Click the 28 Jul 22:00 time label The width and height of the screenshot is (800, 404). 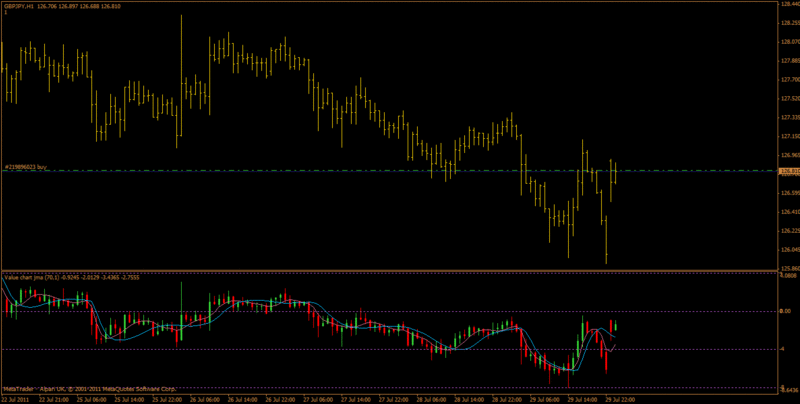[507, 399]
